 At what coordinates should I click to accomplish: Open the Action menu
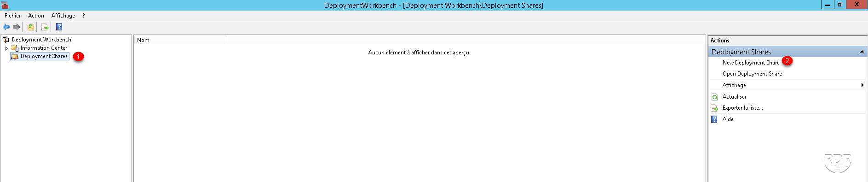[36, 16]
